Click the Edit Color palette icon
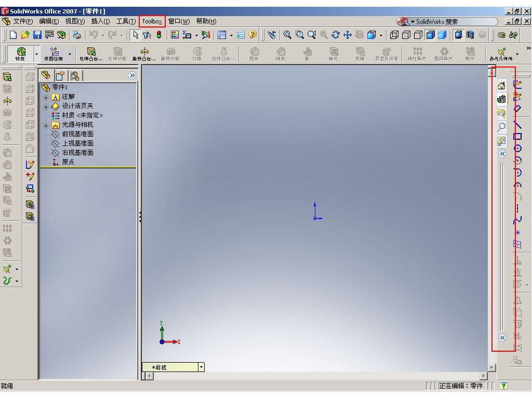This screenshot has height=399, width=532. tap(175, 35)
